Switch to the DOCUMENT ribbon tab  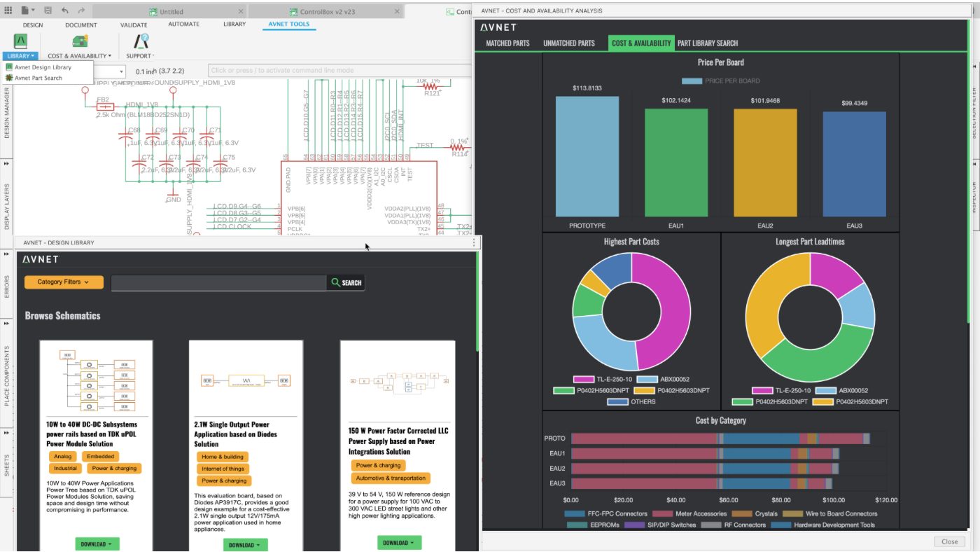pos(81,25)
